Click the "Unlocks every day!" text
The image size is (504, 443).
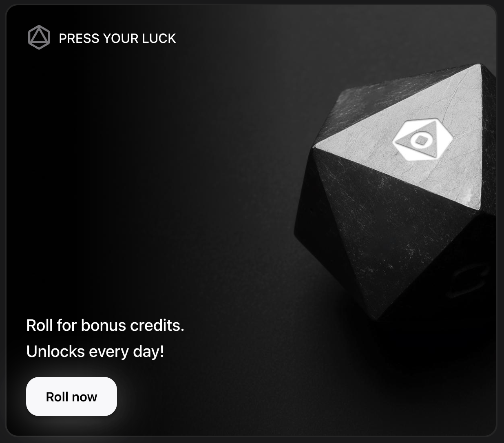coord(95,351)
